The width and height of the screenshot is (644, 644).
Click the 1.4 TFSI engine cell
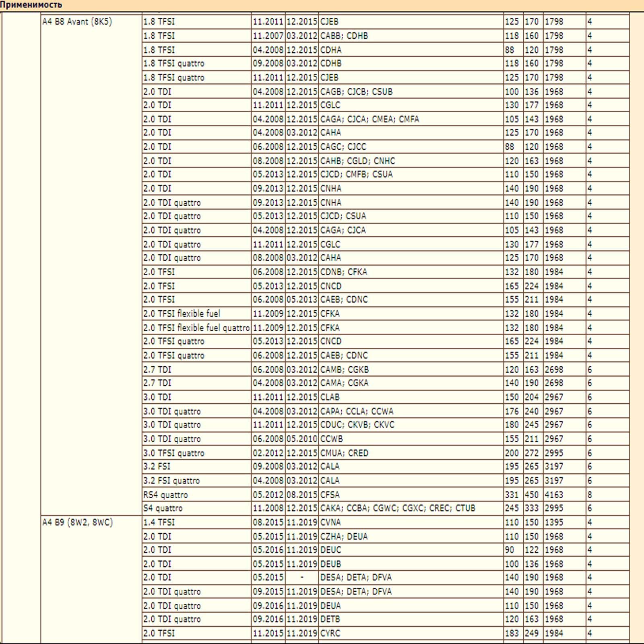[159, 522]
